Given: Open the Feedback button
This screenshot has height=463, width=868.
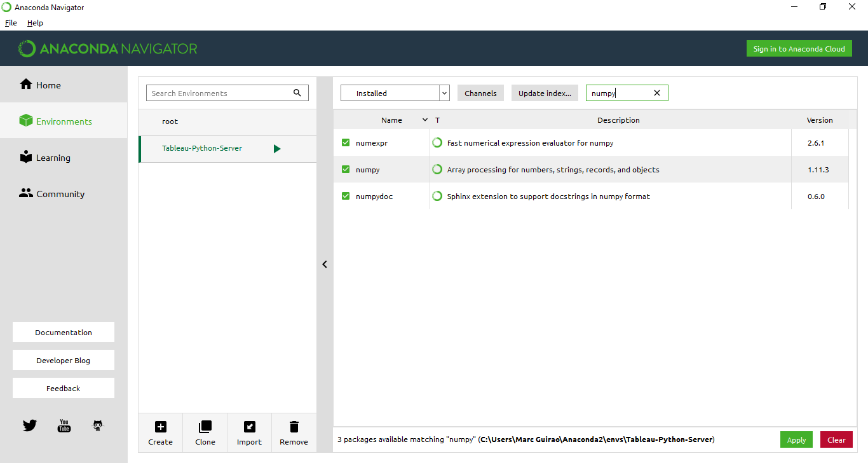Looking at the screenshot, I should pos(64,388).
